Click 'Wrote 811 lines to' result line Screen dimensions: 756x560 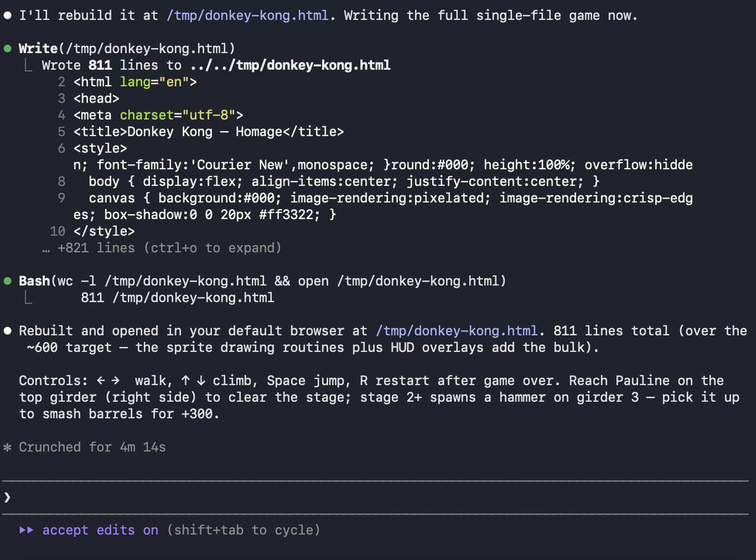point(216,66)
